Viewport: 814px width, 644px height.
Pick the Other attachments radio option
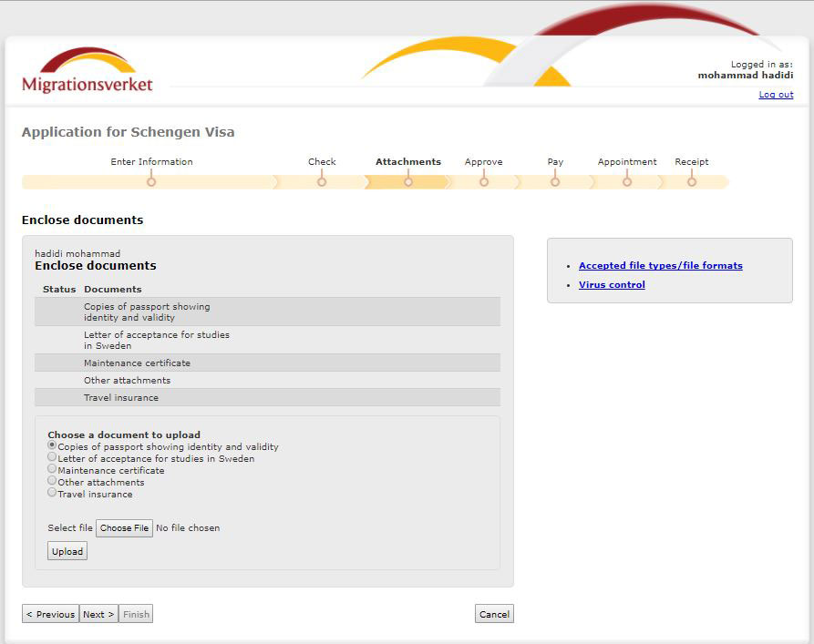(x=52, y=481)
